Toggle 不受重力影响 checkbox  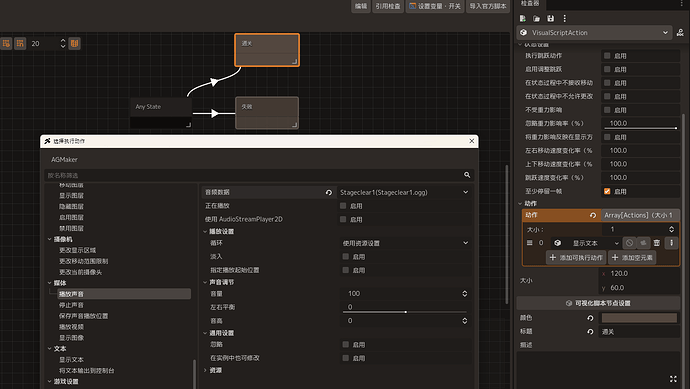[x=607, y=110]
